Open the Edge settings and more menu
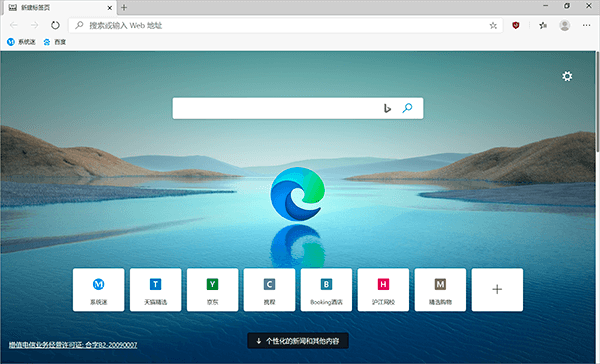The height and width of the screenshot is (364, 600). coord(586,25)
